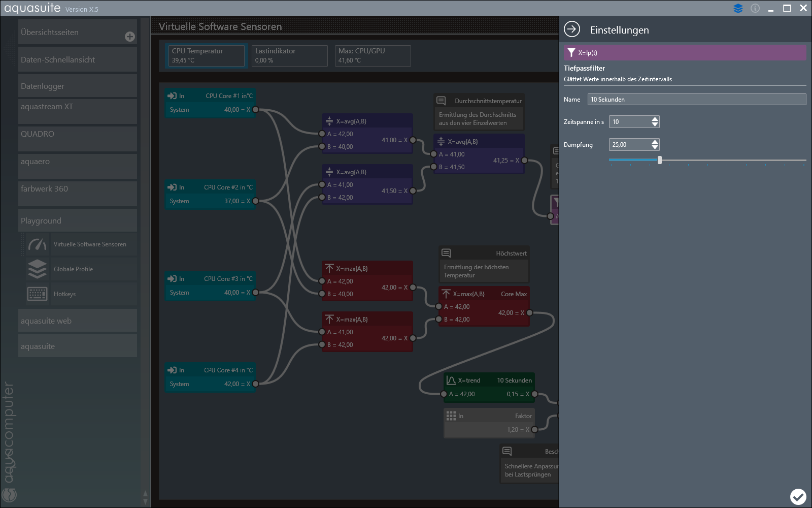Click the Globale Profile layers icon
This screenshot has height=508, width=812.
[x=38, y=269]
